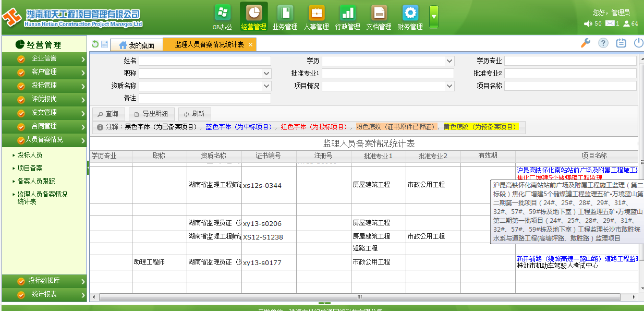Open the 人事管理 module icon
The height and width of the screenshot is (311, 644).
point(316,14)
